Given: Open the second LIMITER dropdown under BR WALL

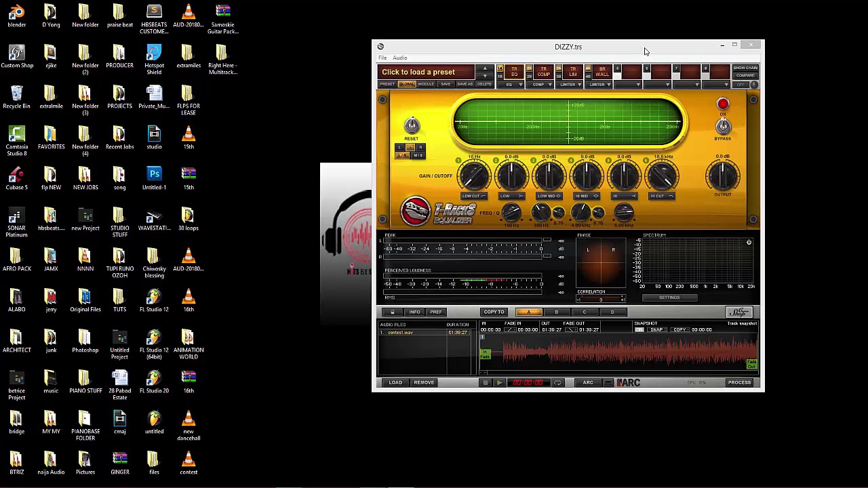Looking at the screenshot, I should click(x=600, y=85).
